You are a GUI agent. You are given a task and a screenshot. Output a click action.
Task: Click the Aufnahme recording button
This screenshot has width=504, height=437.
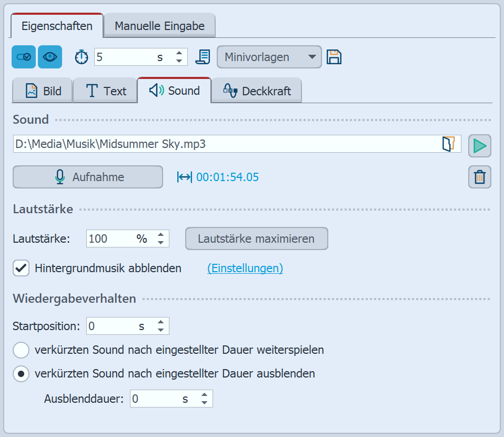click(x=88, y=177)
